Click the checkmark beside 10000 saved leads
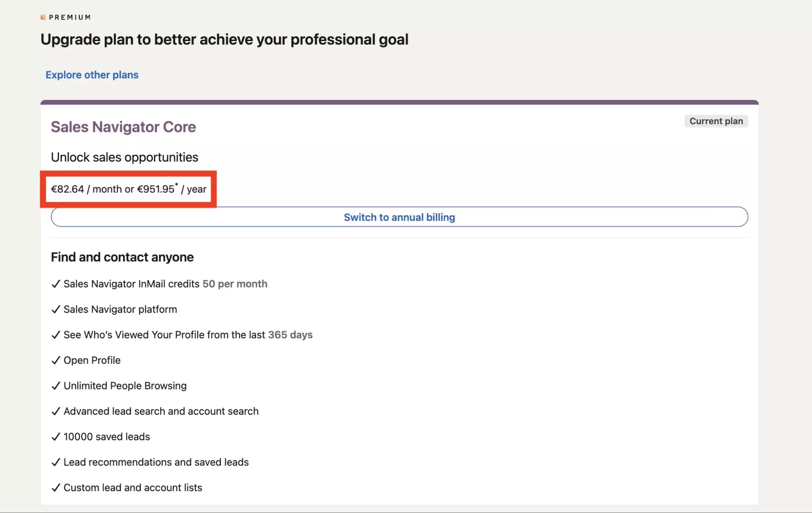This screenshot has width=812, height=513. point(56,437)
